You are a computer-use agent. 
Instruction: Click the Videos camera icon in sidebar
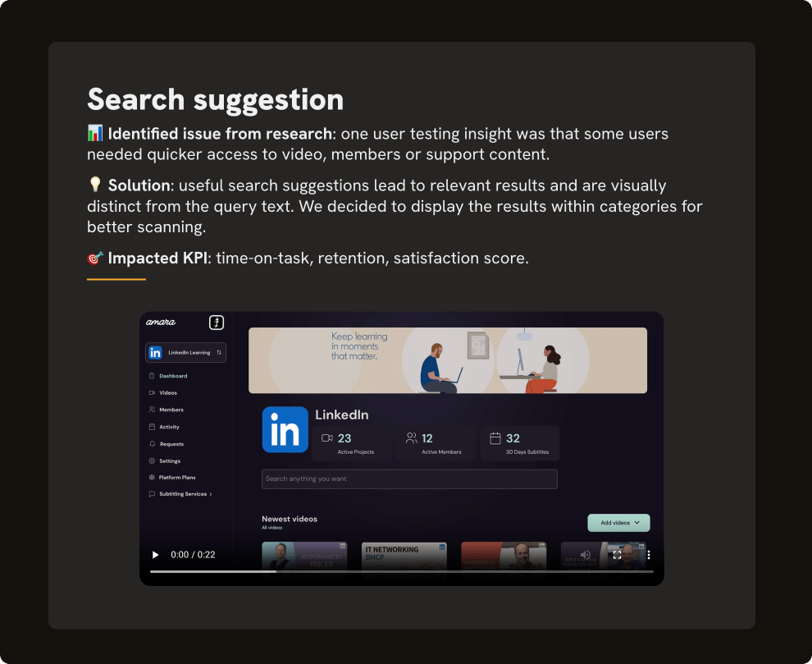152,393
